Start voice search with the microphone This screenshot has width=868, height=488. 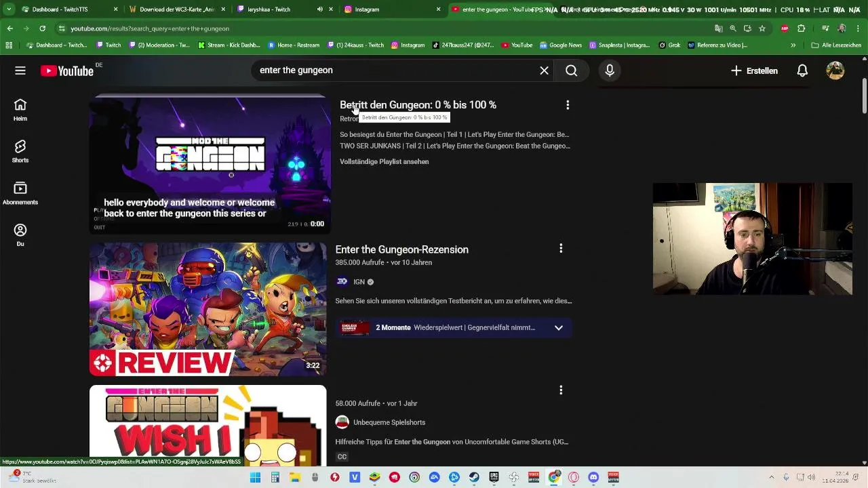point(610,70)
